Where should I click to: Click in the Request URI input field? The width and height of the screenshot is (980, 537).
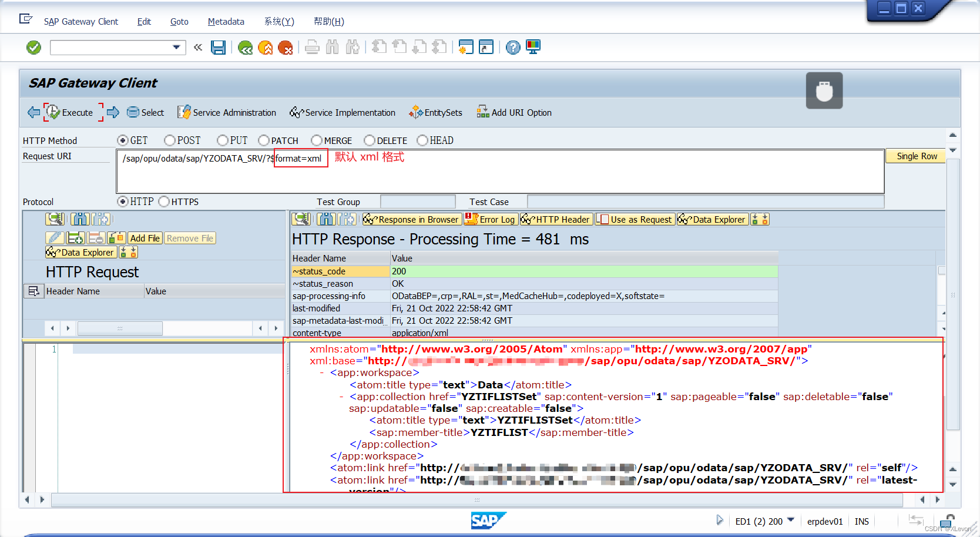500,171
